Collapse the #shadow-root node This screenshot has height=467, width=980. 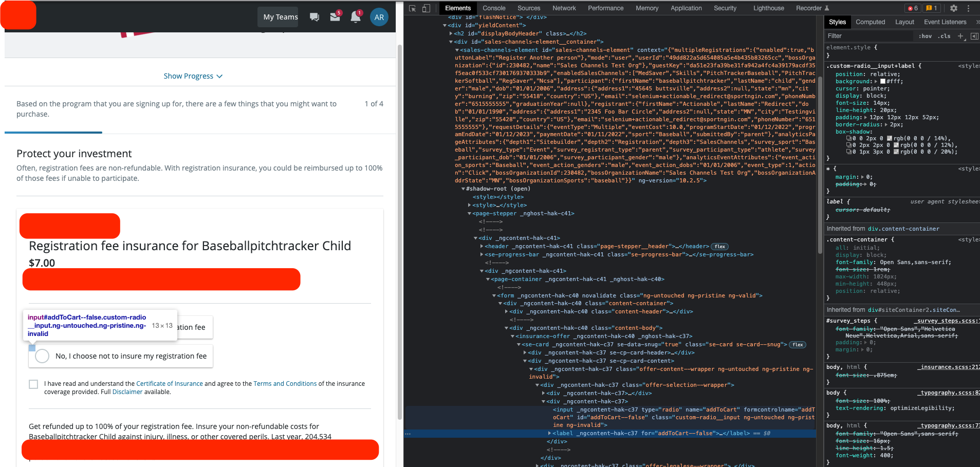click(463, 189)
